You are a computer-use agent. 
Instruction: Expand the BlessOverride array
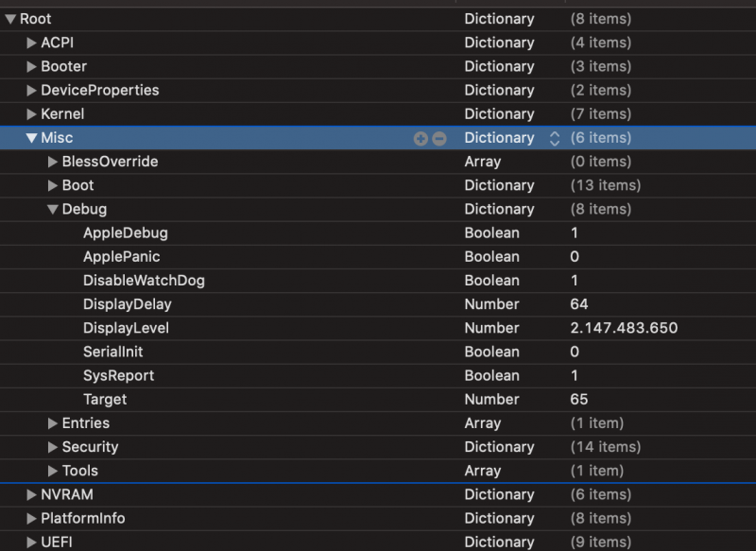coord(53,162)
